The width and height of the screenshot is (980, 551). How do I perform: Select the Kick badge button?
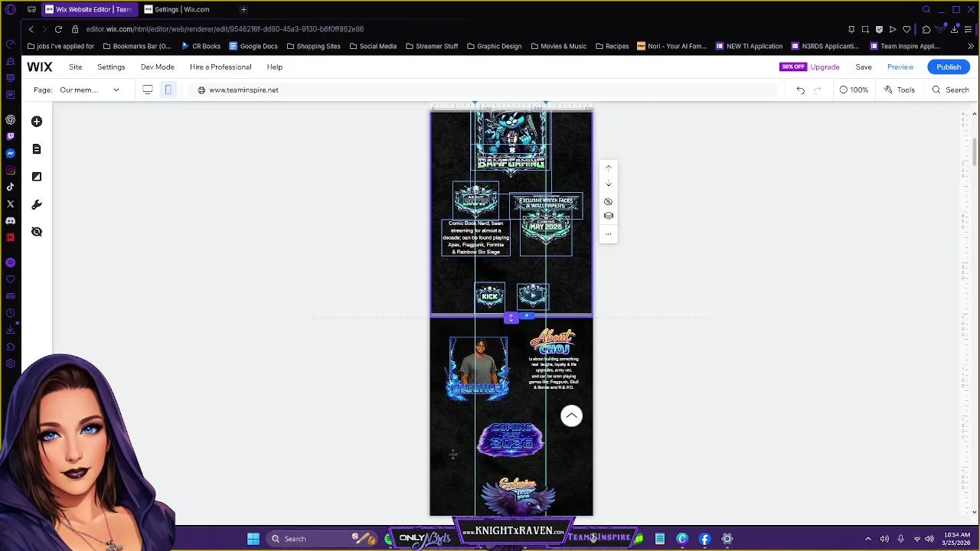coord(489,296)
